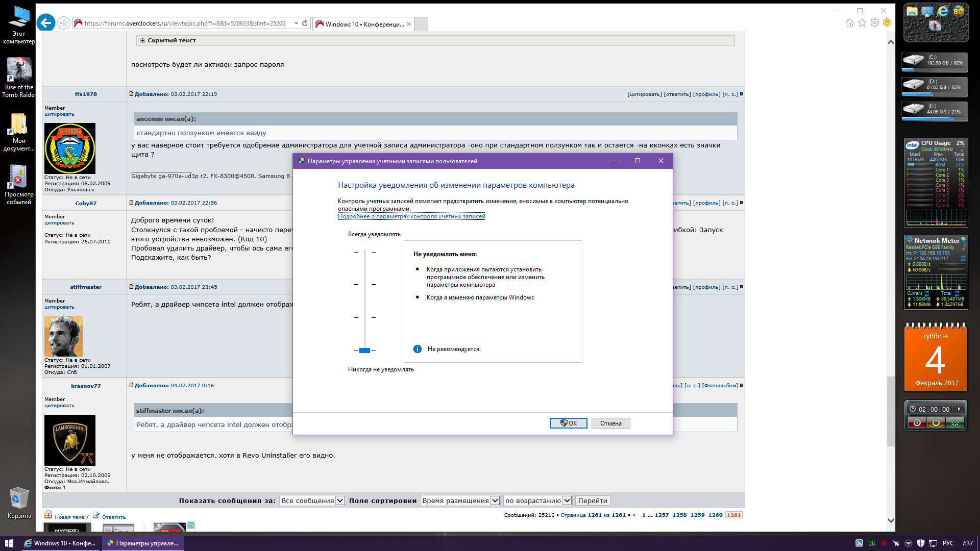Select Параметры управления taskbar item
980x551 pixels.
pyautogui.click(x=143, y=543)
